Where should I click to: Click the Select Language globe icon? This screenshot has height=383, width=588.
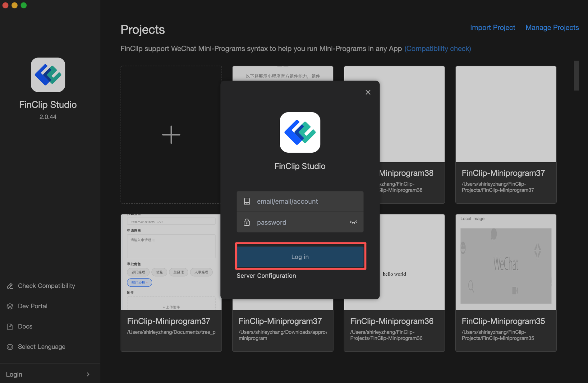10,347
